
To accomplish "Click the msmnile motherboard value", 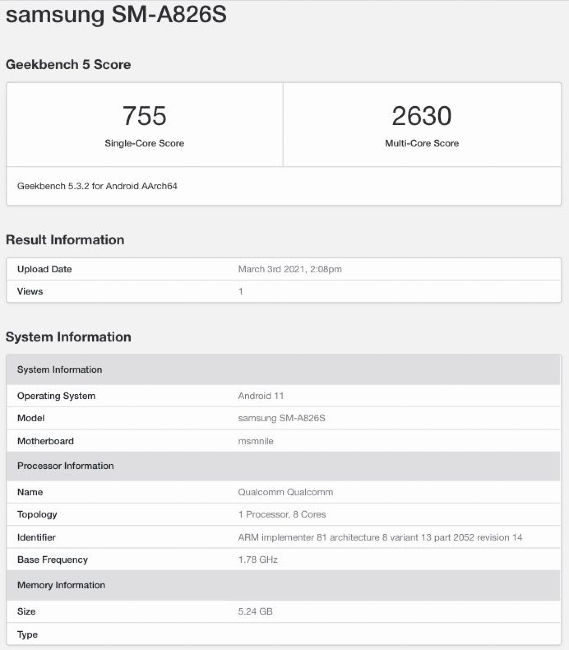I will click(256, 441).
